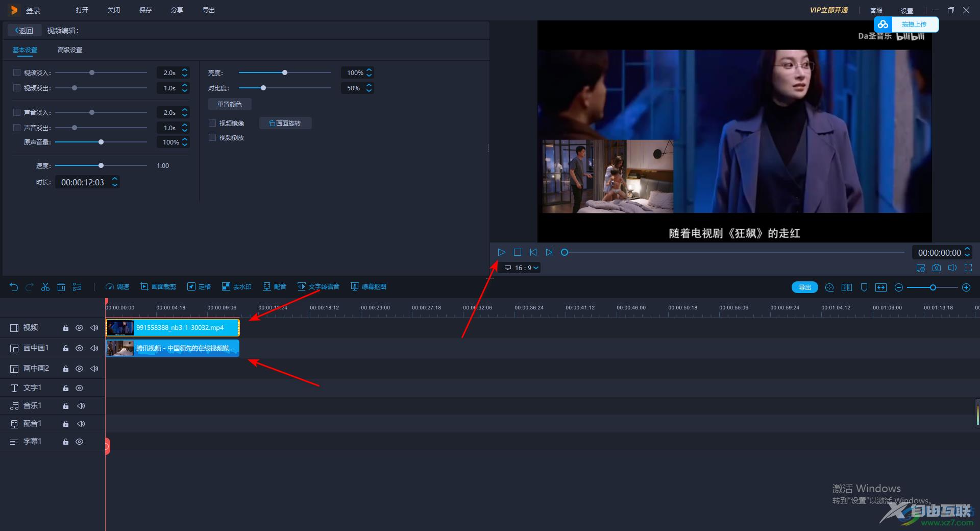
Task: Click the preview volume speaker icon
Action: (x=952, y=268)
